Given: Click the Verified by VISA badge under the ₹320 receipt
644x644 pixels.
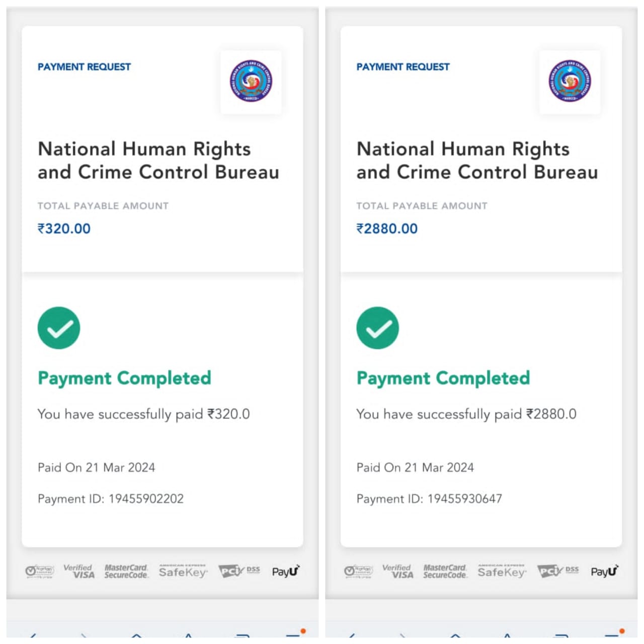Looking at the screenshot, I should tap(79, 571).
